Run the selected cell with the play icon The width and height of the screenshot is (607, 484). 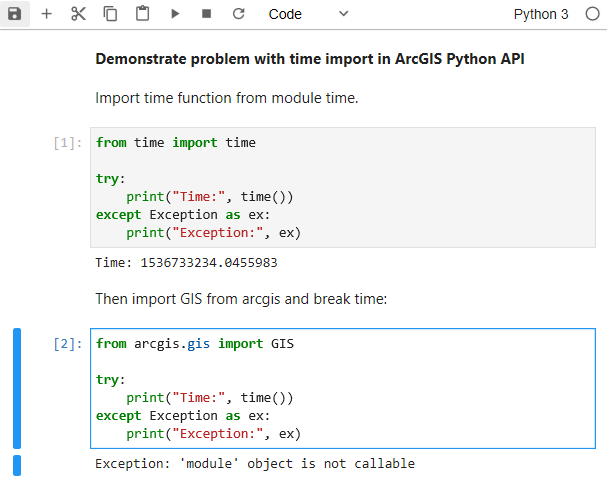click(x=175, y=14)
